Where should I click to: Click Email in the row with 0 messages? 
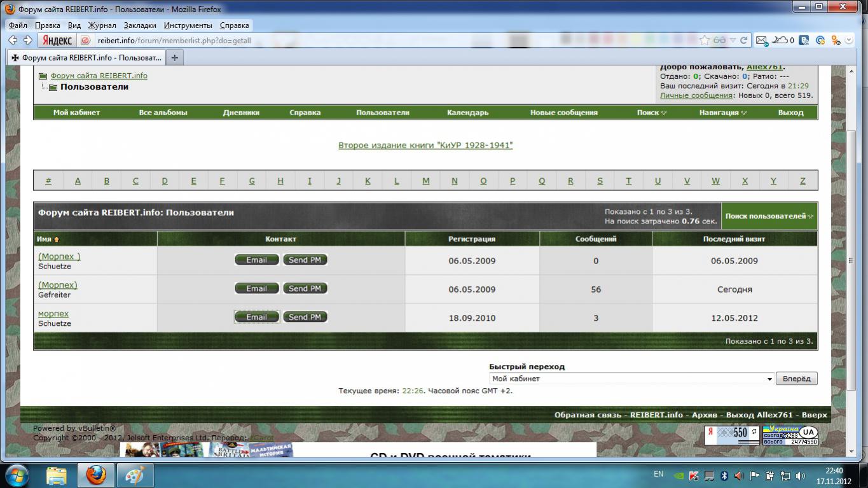pyautogui.click(x=257, y=260)
